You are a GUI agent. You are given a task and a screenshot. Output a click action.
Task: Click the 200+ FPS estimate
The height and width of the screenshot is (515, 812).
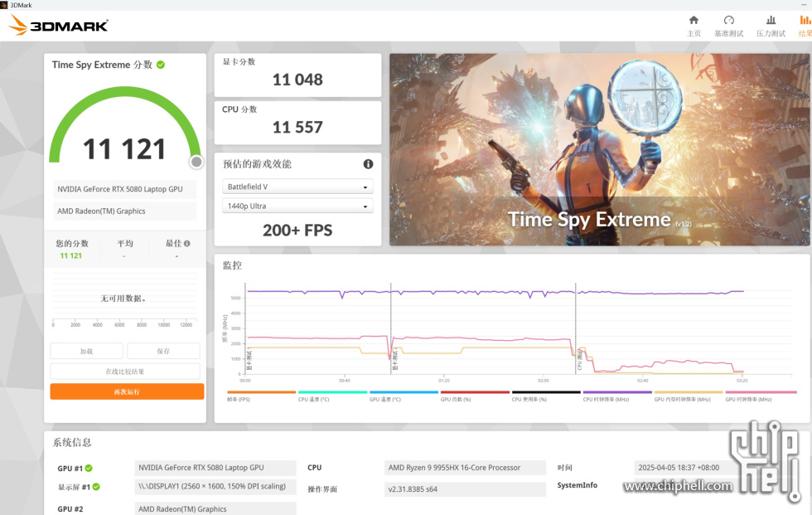[x=297, y=230]
